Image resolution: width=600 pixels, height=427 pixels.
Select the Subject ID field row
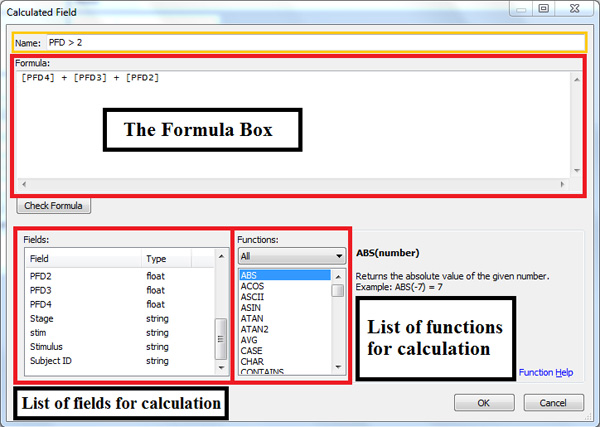tap(120, 361)
